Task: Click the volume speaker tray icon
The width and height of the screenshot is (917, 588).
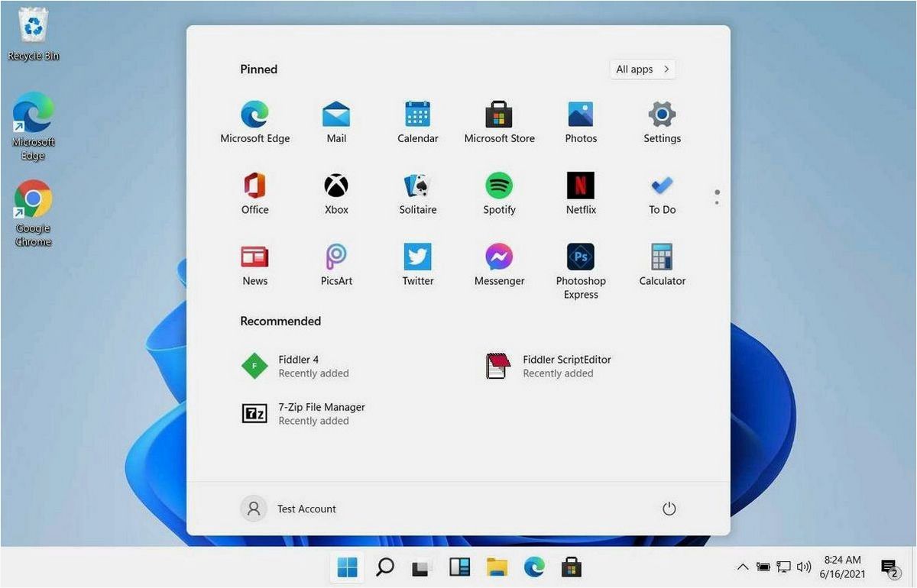Action: click(x=804, y=567)
